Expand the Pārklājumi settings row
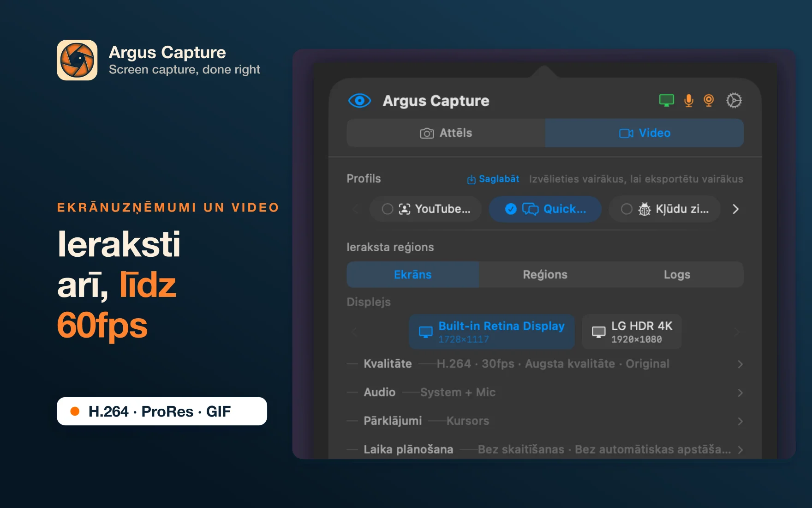The width and height of the screenshot is (812, 508). [x=545, y=421]
